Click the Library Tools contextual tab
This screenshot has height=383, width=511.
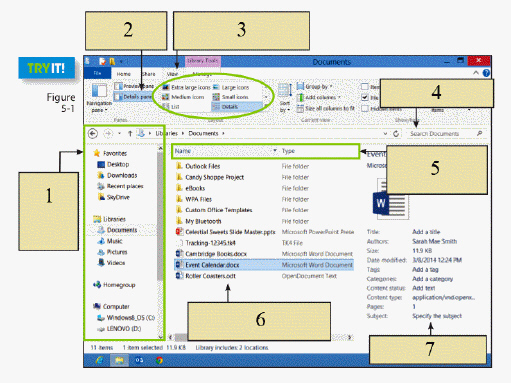click(x=202, y=61)
